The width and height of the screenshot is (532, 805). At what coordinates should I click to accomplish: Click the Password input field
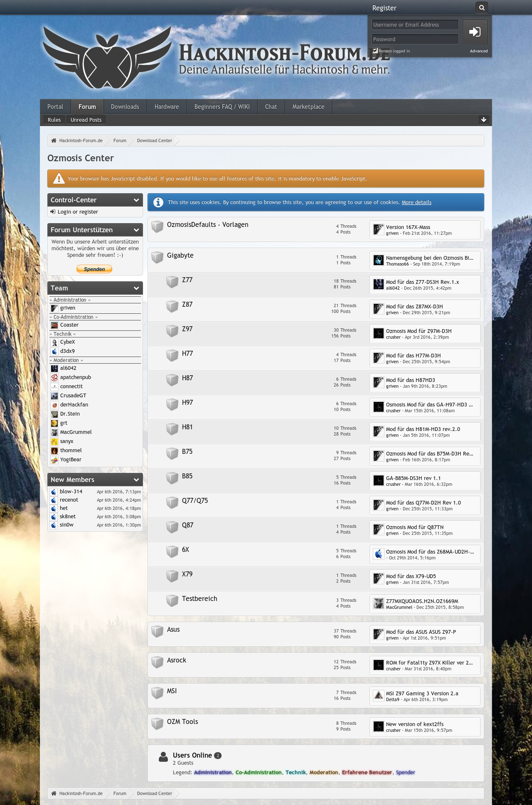click(x=415, y=39)
